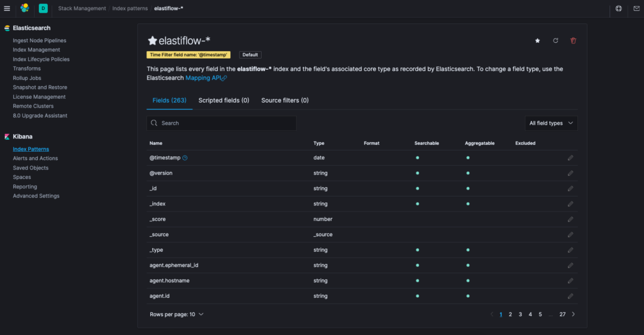Edit the _id field
644x335 pixels.
pos(570,189)
